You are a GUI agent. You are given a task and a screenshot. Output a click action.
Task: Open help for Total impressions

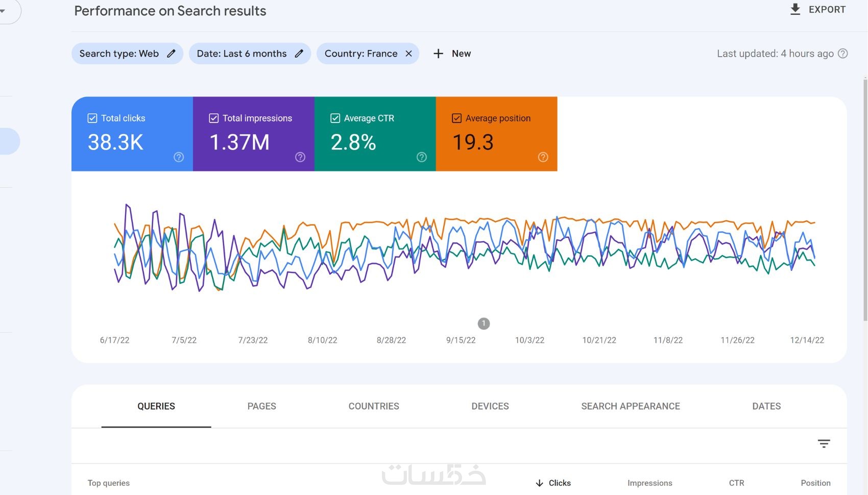pyautogui.click(x=300, y=157)
